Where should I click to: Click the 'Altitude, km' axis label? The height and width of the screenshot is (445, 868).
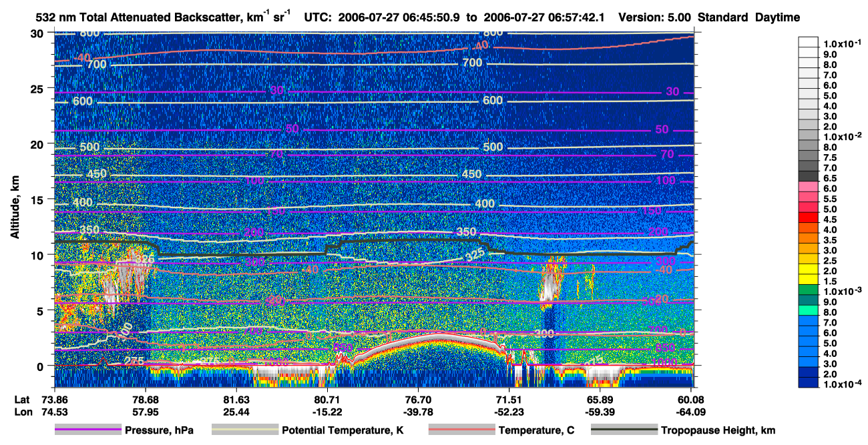(x=15, y=208)
